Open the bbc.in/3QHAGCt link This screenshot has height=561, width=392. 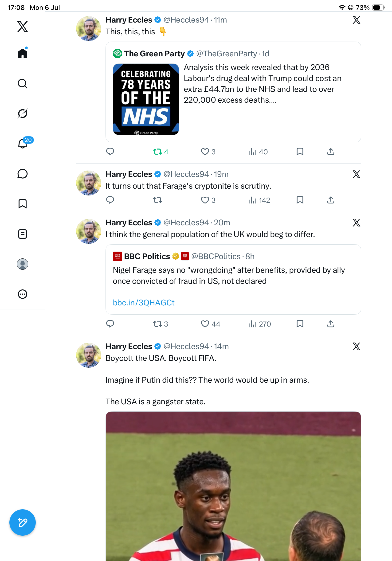coord(144,303)
